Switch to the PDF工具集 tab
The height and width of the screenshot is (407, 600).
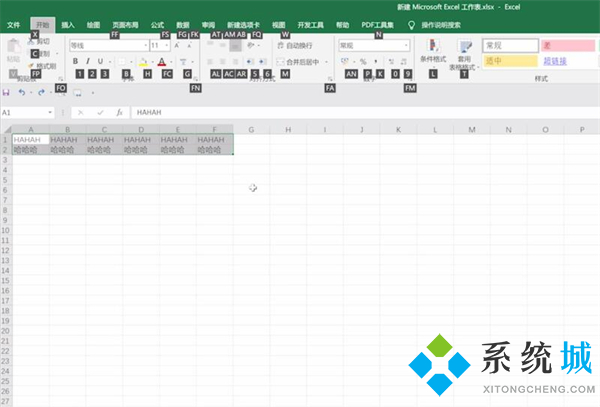tap(378, 25)
